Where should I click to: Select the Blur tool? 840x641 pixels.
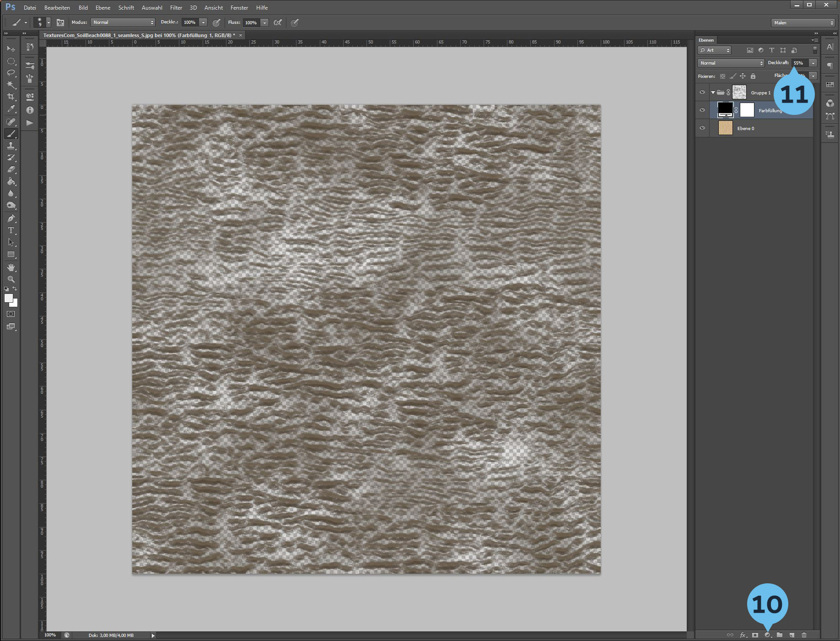click(11, 193)
